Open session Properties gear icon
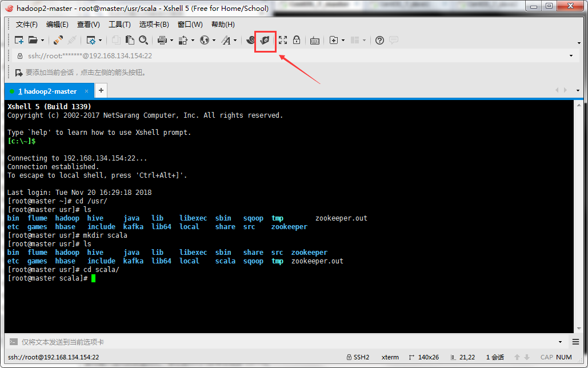 pyautogui.click(x=91, y=40)
